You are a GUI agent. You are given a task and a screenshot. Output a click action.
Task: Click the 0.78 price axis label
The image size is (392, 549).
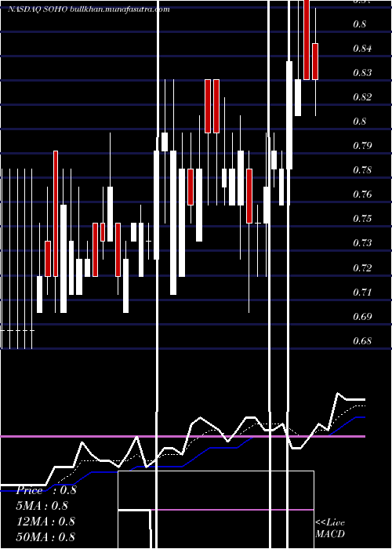[362, 170]
